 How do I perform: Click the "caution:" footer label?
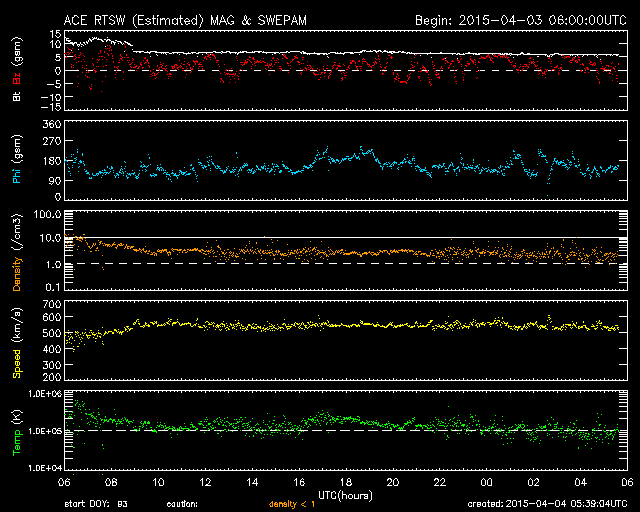pyautogui.click(x=182, y=504)
